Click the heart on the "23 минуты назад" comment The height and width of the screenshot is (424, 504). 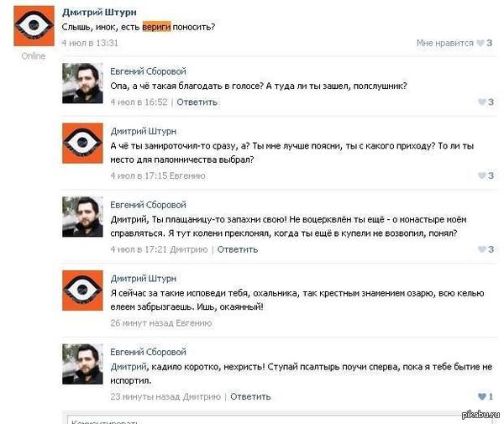click(x=480, y=396)
